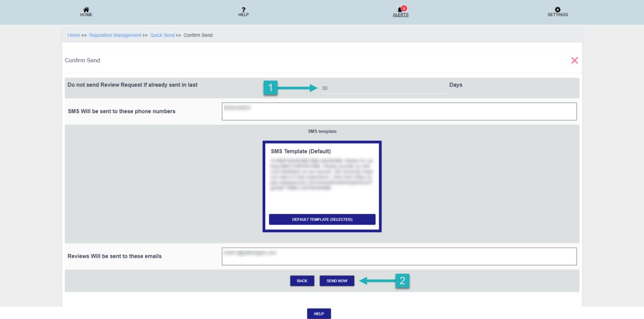This screenshot has height=319, width=644.
Task: Click the SETTINGS label in the navigation bar
Action: pos(557,14)
